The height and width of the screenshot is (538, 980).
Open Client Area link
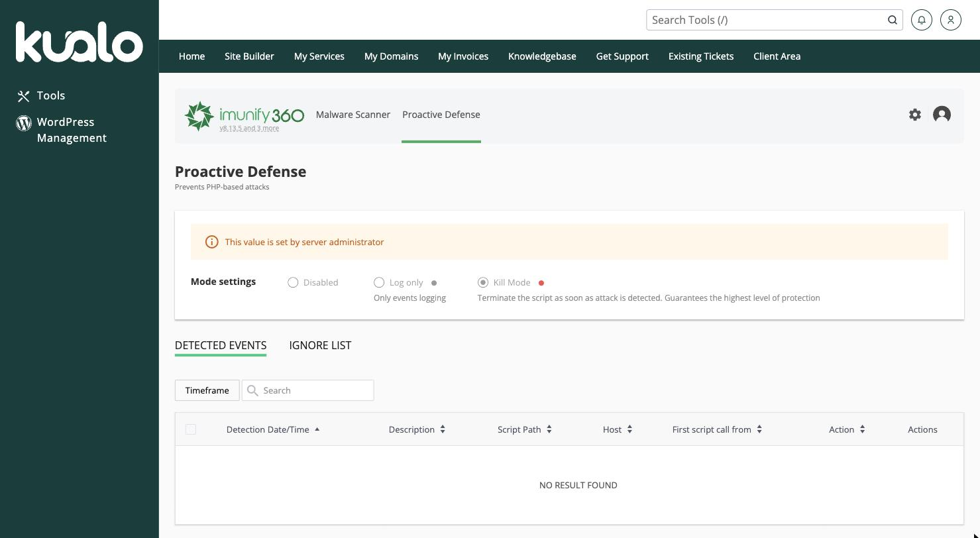777,56
